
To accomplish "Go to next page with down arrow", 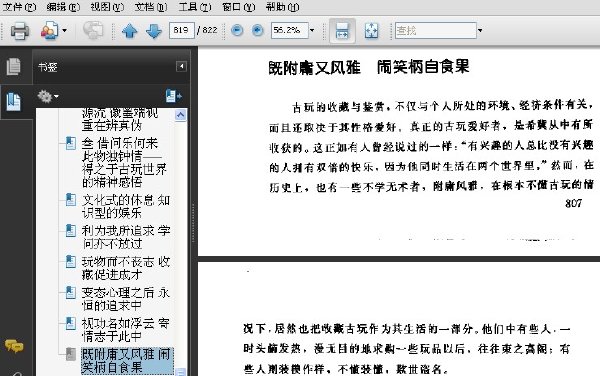I will tap(154, 31).
